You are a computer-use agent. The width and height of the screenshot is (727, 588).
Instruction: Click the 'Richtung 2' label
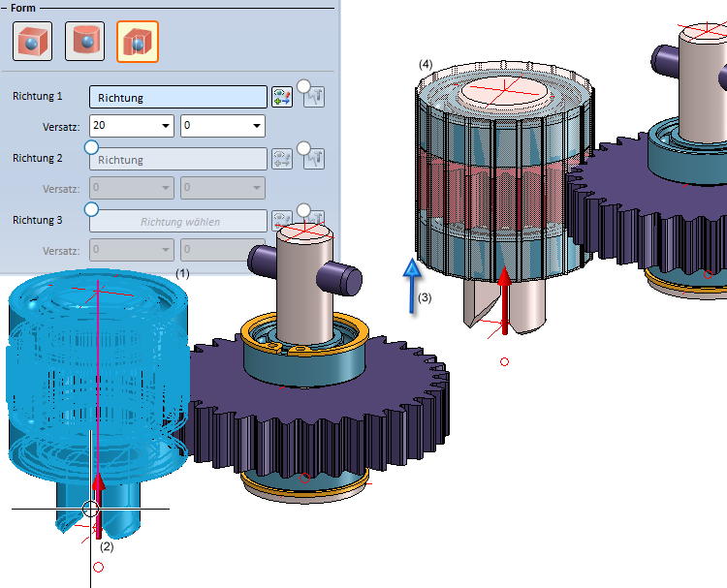(x=37, y=159)
